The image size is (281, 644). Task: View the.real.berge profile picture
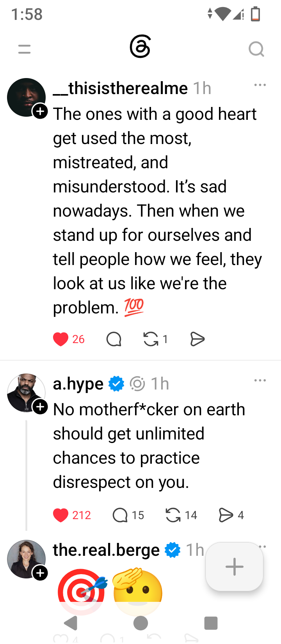(x=27, y=559)
